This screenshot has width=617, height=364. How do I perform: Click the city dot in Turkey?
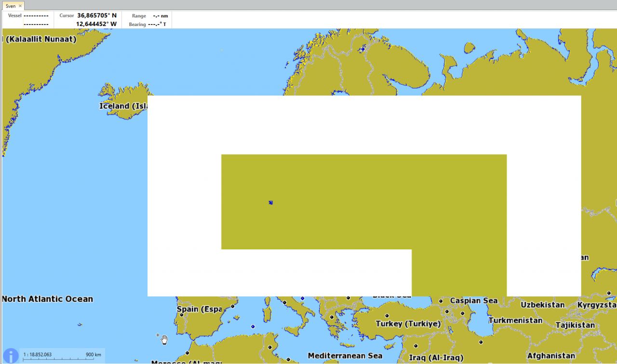[x=387, y=316]
